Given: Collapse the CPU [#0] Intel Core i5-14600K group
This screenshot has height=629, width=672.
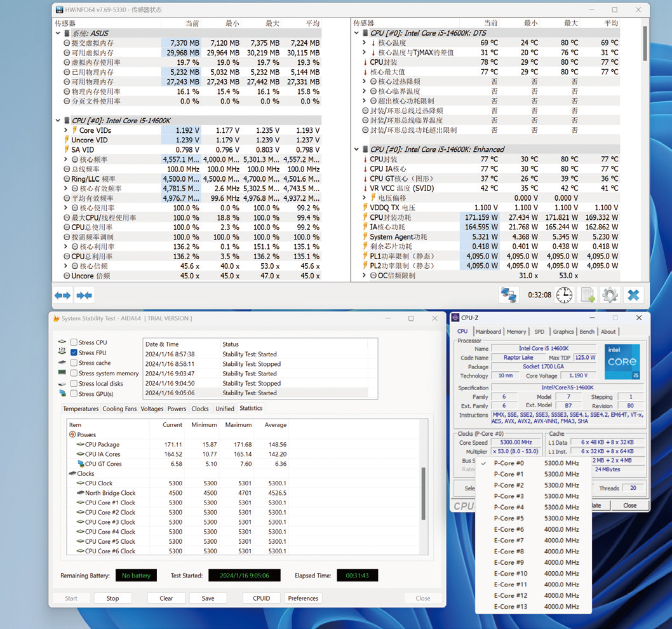Looking at the screenshot, I should [58, 121].
